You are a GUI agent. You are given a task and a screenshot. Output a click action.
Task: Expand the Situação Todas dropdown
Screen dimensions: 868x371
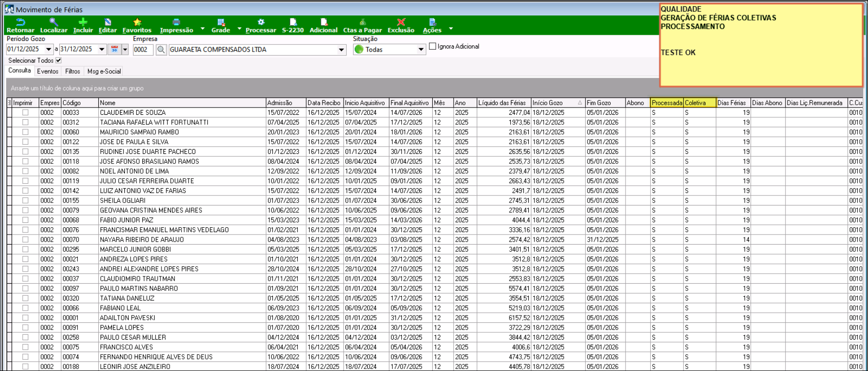click(x=421, y=50)
